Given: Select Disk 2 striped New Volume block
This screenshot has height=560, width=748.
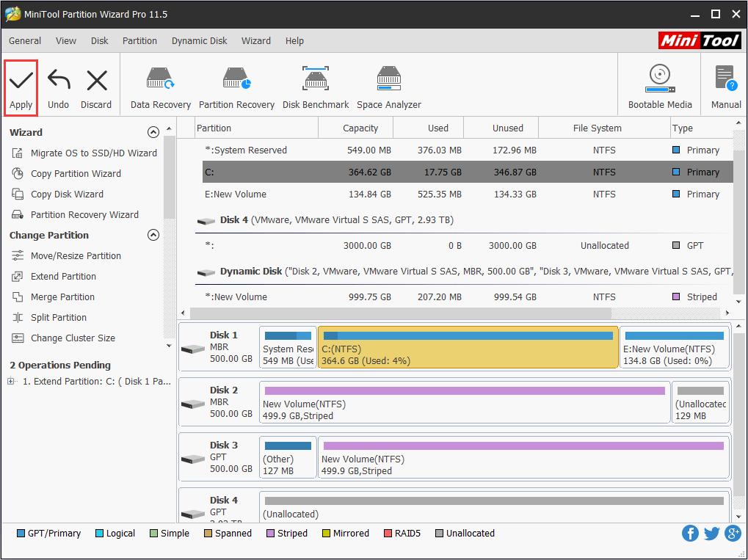Looking at the screenshot, I should 465,402.
